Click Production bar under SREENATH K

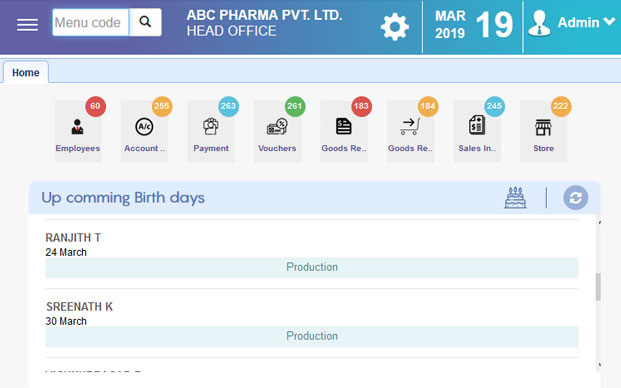click(312, 336)
